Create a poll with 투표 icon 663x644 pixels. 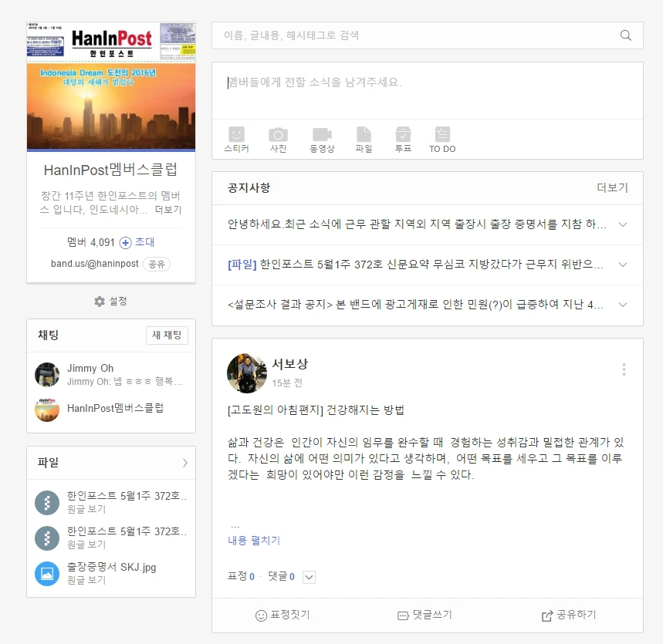403,140
